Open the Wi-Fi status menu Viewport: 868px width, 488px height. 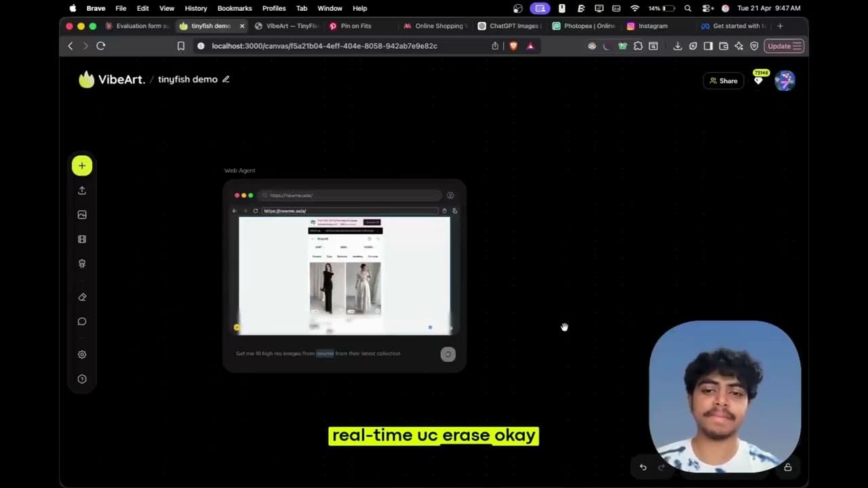point(635,8)
